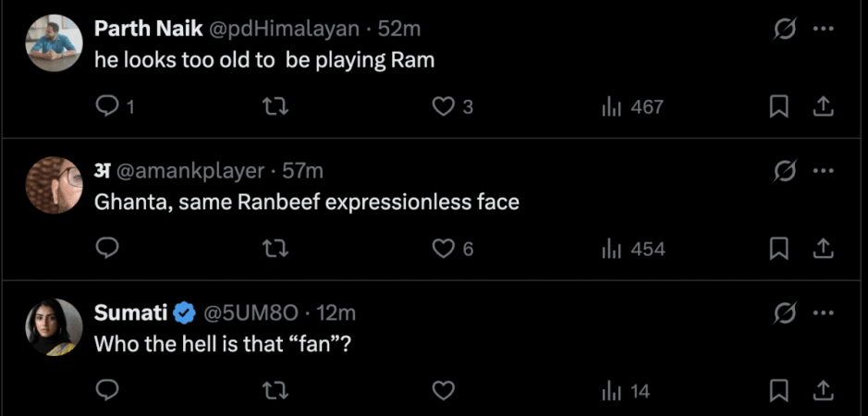This screenshot has width=868, height=416.
Task: Like Parth Naik's tweet about Ram
Action: [x=445, y=107]
